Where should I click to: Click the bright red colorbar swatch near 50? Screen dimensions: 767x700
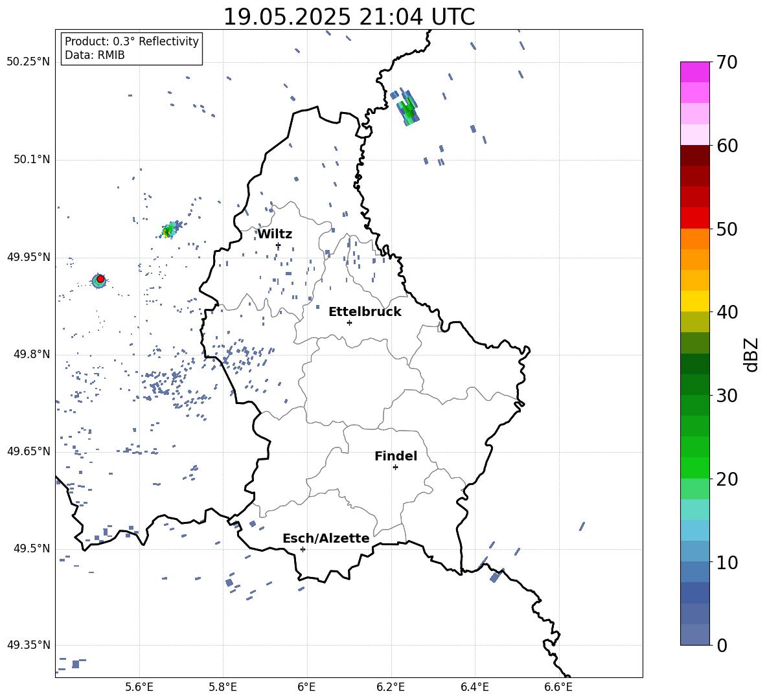694,218
